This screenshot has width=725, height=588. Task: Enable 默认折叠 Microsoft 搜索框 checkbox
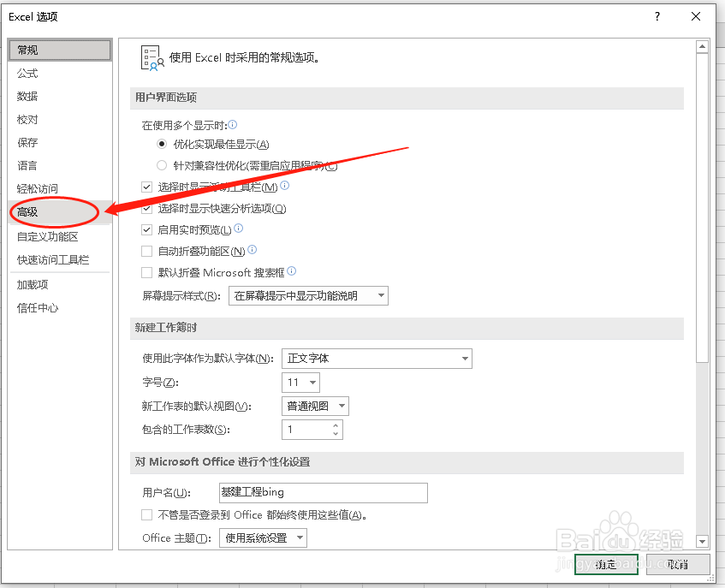coord(146,272)
